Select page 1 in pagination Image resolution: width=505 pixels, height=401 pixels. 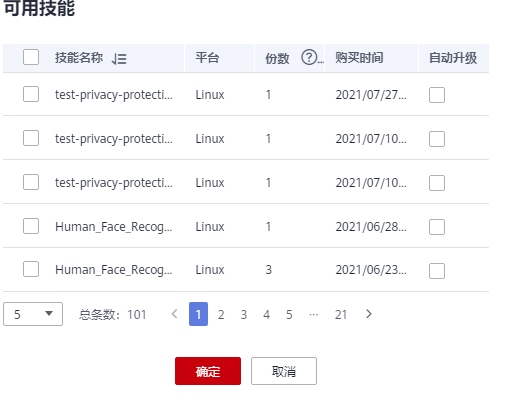point(198,314)
